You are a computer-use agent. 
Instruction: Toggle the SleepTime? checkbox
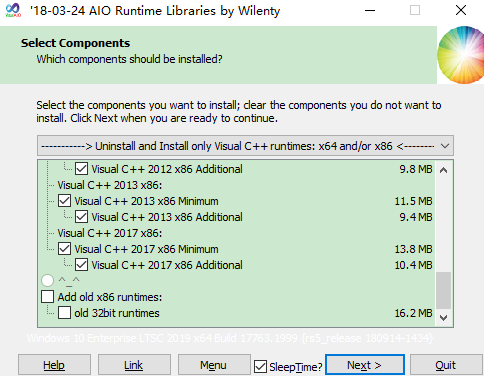[x=260, y=366]
